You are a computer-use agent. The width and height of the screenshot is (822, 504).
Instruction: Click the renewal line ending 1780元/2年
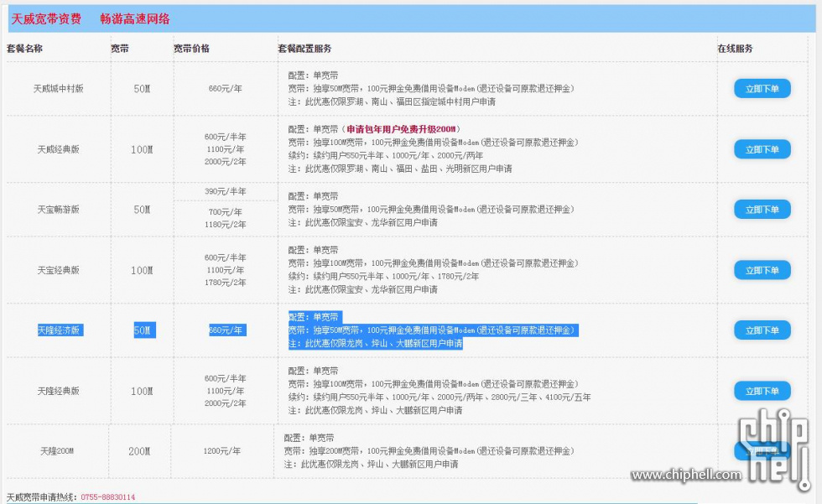coord(384,276)
